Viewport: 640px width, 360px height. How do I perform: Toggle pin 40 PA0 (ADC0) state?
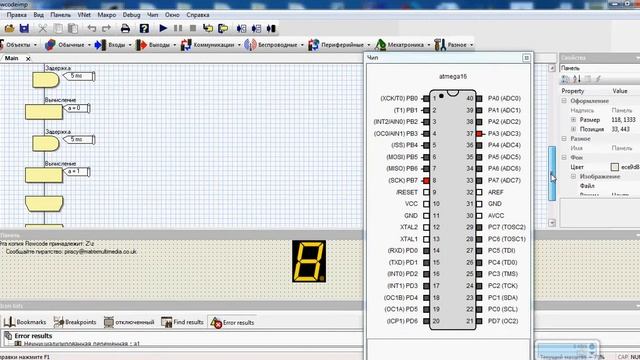(479, 98)
